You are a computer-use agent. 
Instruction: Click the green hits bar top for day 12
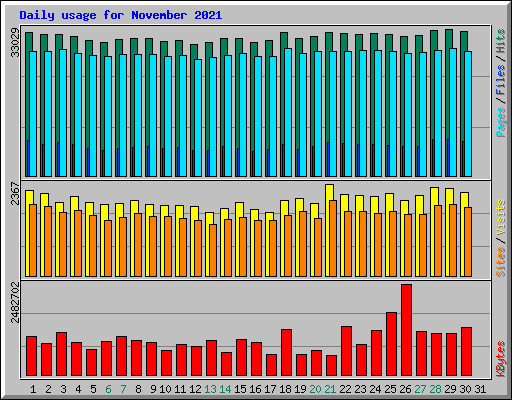[x=194, y=51]
